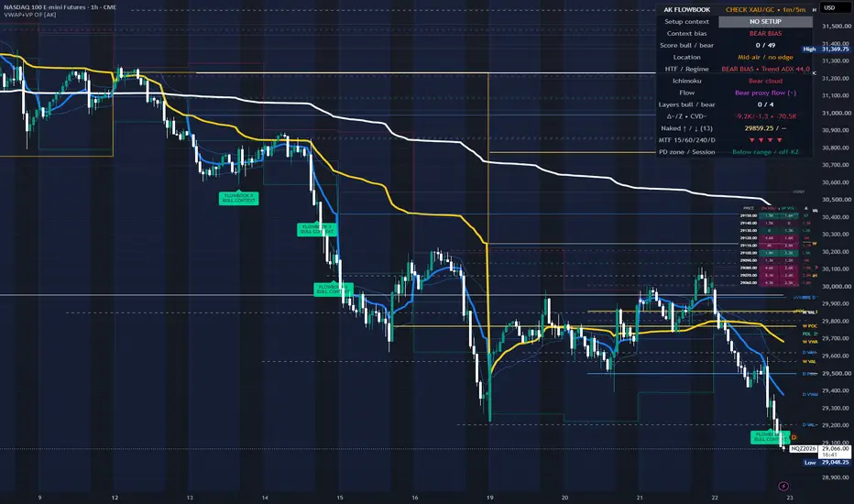This screenshot has height=504, width=854.
Task: Click the orange D marker near last candle
Action: [794, 437]
